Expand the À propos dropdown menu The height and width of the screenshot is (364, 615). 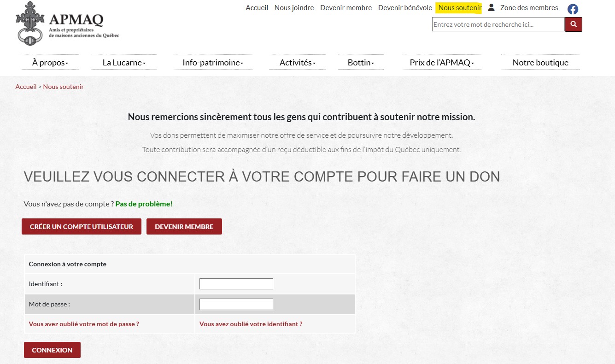point(50,63)
